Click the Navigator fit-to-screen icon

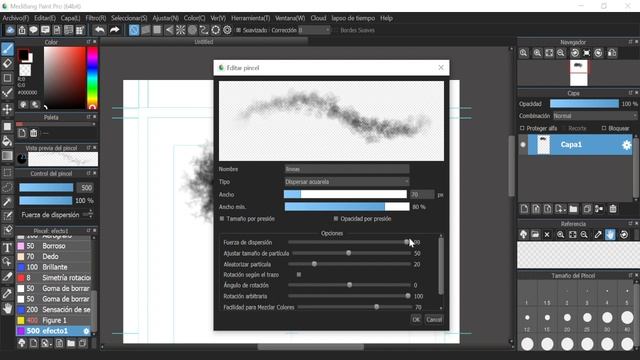549,53
